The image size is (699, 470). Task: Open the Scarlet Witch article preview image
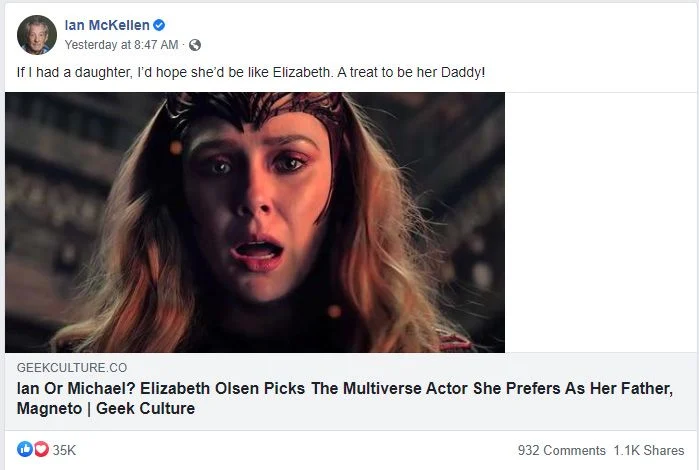[254, 222]
